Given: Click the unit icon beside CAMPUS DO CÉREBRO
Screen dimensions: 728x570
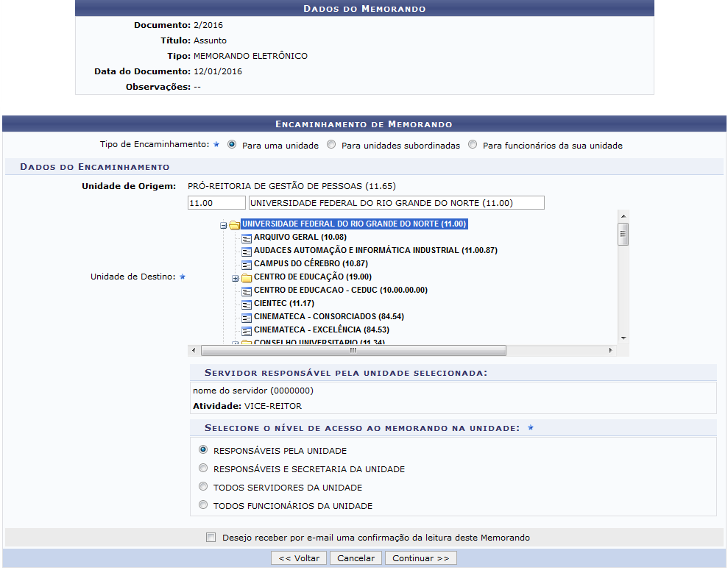Looking at the screenshot, I should coord(247,265).
